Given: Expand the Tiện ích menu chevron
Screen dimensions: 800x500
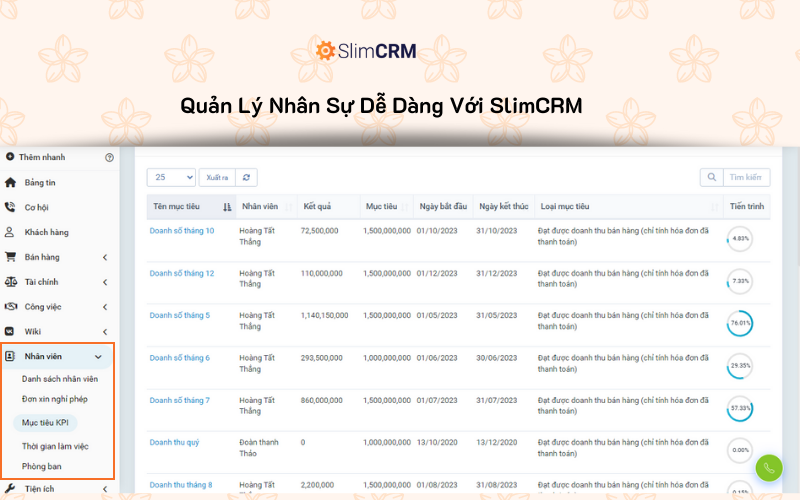Looking at the screenshot, I should [105, 489].
